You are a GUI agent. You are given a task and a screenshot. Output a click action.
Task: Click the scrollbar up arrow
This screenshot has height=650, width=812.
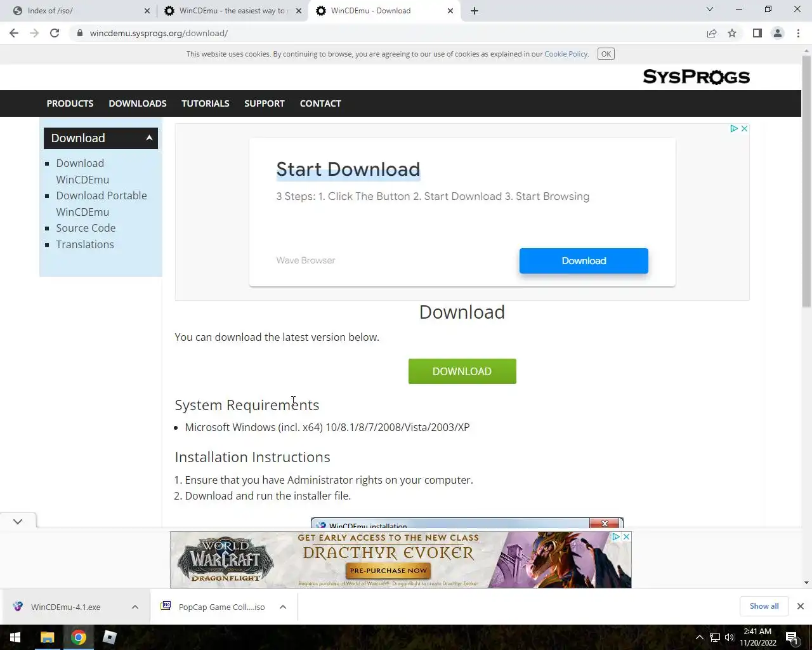806,51
